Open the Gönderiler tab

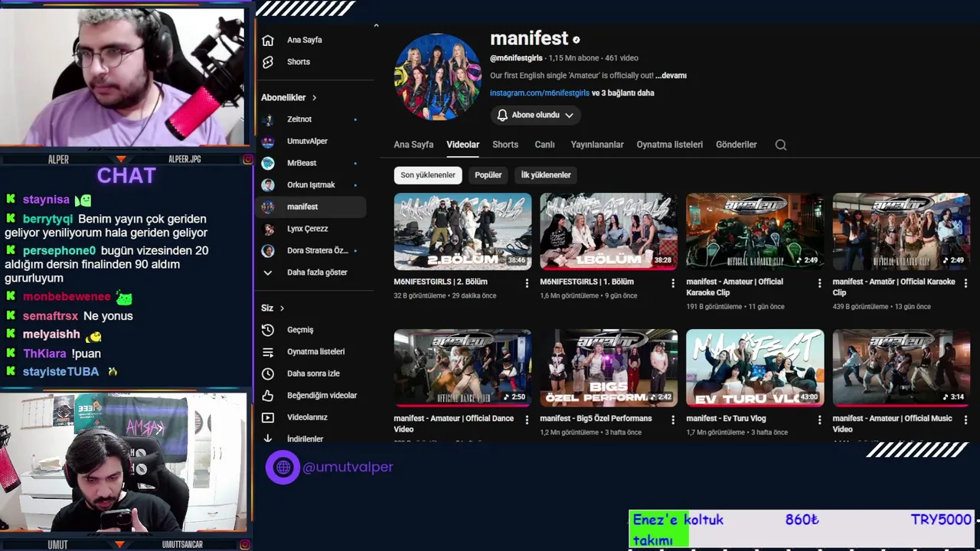click(737, 145)
